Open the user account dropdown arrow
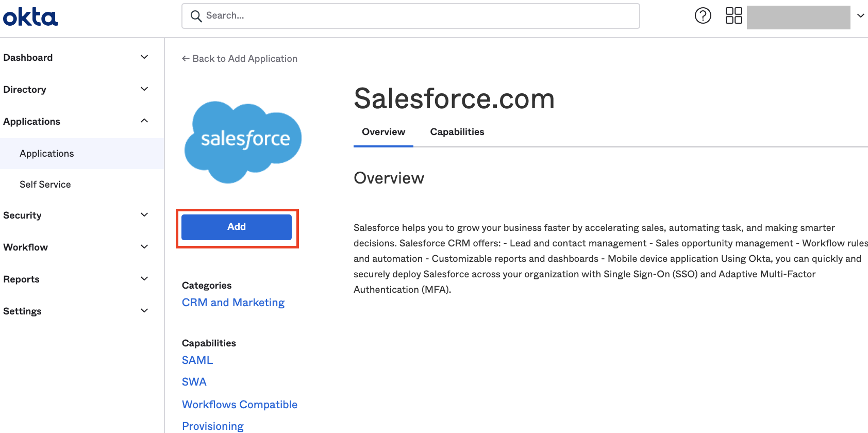 [x=860, y=16]
